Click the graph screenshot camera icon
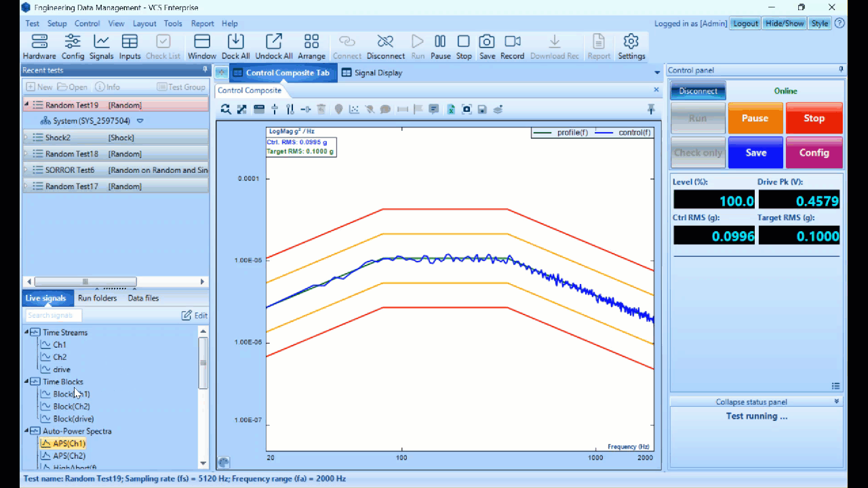Image resolution: width=868 pixels, height=488 pixels. [x=467, y=109]
